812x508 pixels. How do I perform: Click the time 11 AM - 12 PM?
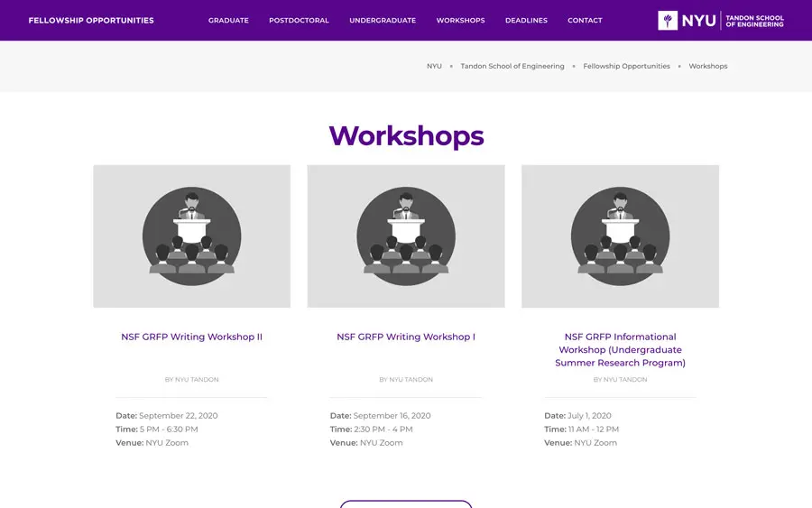pos(594,429)
